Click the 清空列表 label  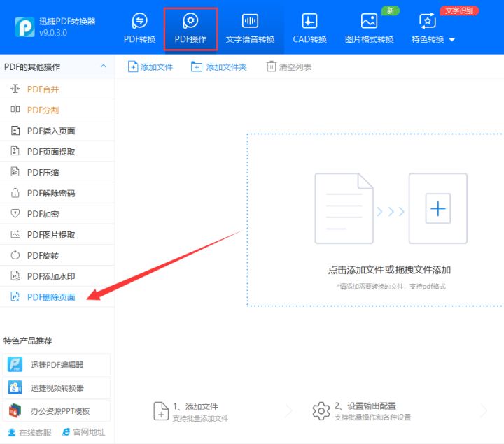pyautogui.click(x=295, y=67)
